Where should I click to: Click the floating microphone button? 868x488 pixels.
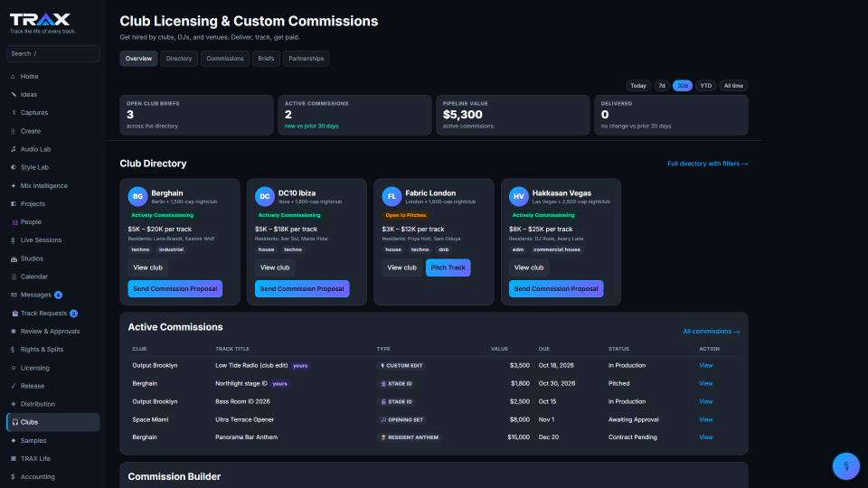[x=846, y=466]
